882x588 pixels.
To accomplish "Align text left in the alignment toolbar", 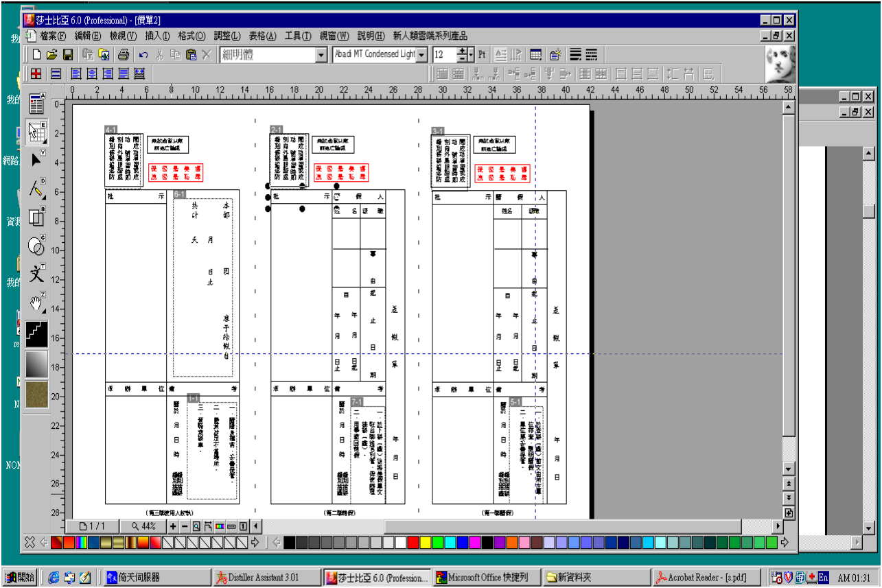I will click(x=76, y=73).
